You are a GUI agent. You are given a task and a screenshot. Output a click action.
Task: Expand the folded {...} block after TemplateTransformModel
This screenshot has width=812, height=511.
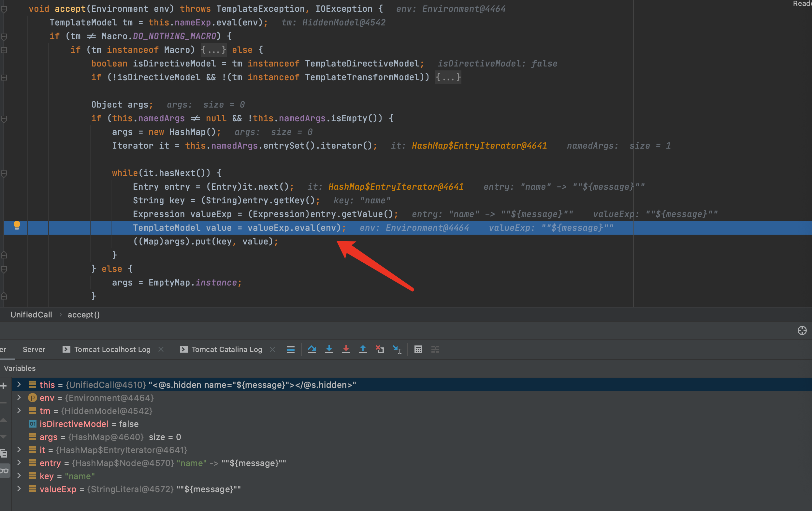(448, 77)
